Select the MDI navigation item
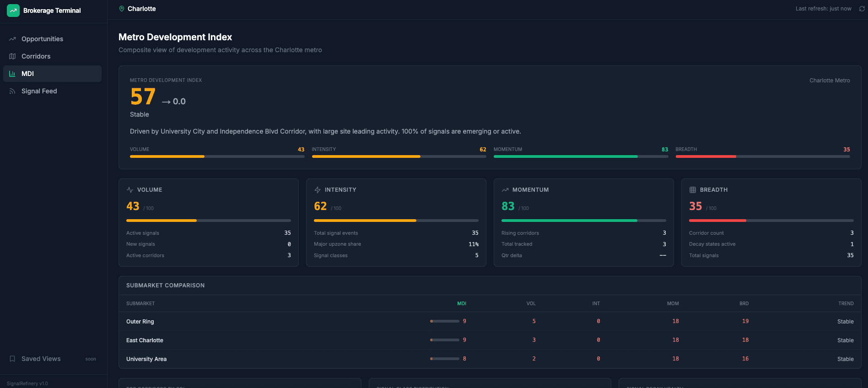Viewport: 868px width, 388px height. click(53, 74)
